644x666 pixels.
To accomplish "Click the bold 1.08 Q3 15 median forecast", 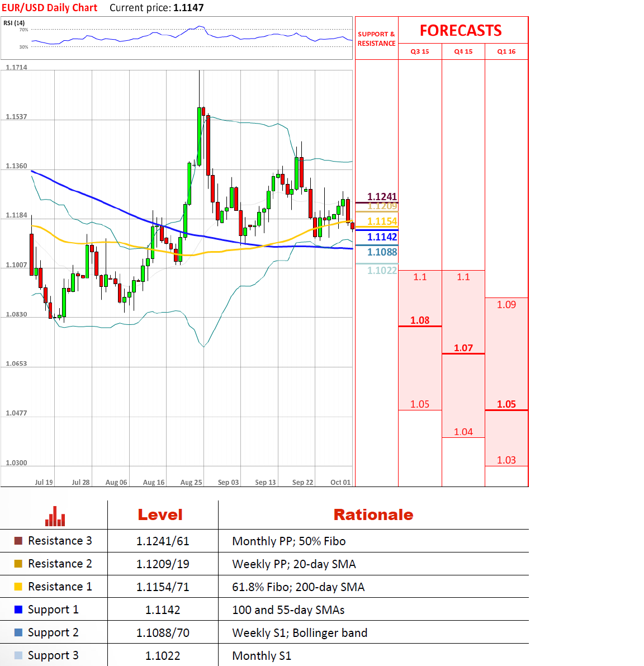I will [x=420, y=320].
